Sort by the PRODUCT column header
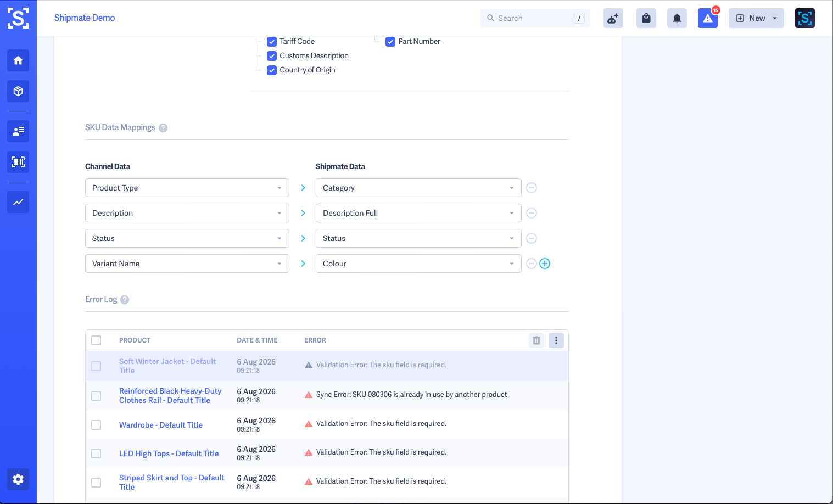833x504 pixels. point(135,340)
